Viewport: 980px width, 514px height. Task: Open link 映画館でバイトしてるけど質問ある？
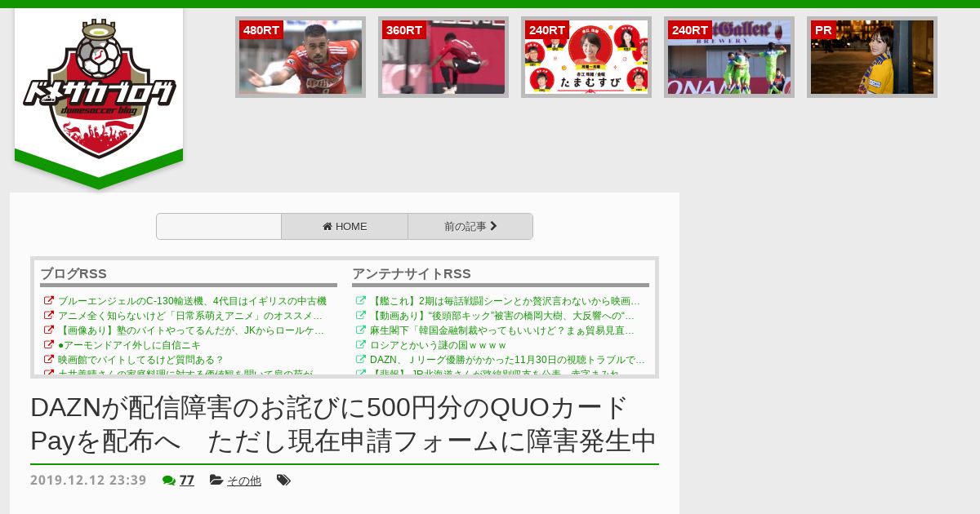click(140, 360)
